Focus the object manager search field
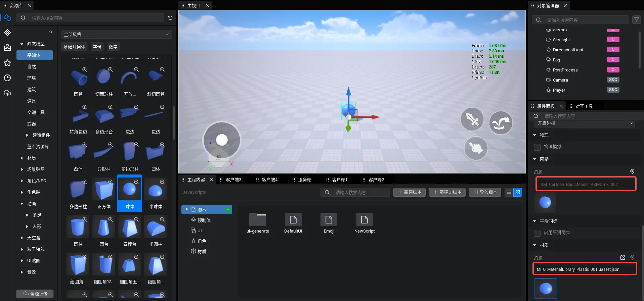The width and height of the screenshot is (644, 301). click(581, 20)
